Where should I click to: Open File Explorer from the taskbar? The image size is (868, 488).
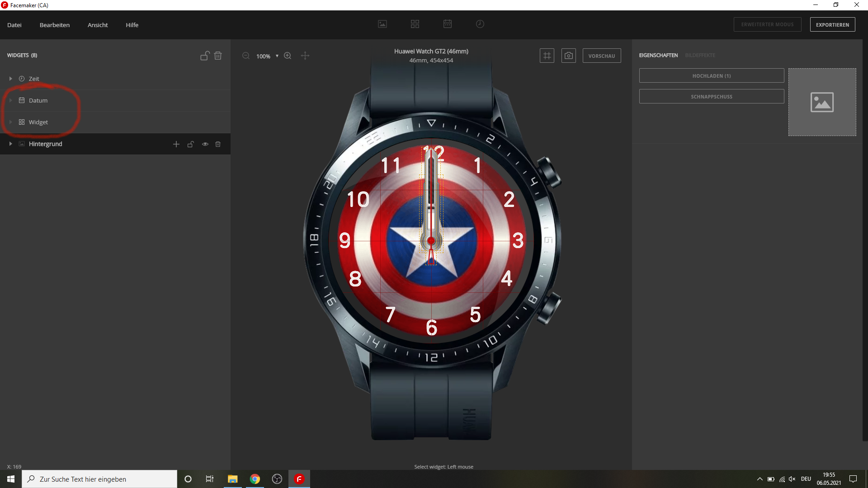[x=232, y=479]
